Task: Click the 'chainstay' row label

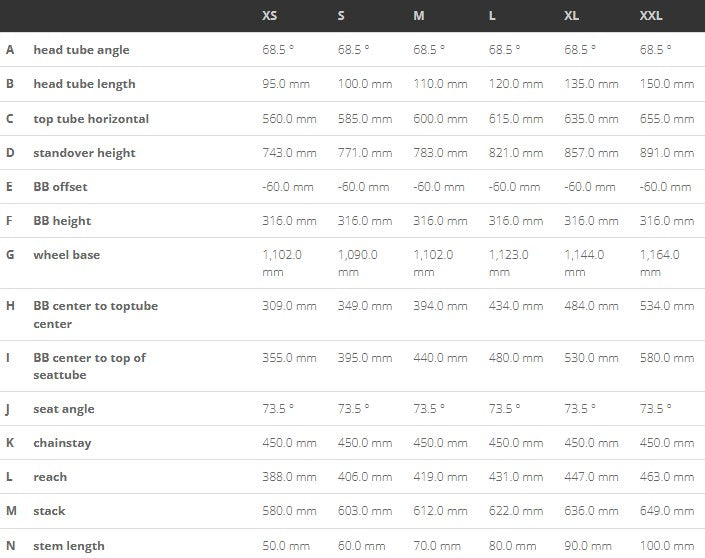Action: click(x=62, y=443)
